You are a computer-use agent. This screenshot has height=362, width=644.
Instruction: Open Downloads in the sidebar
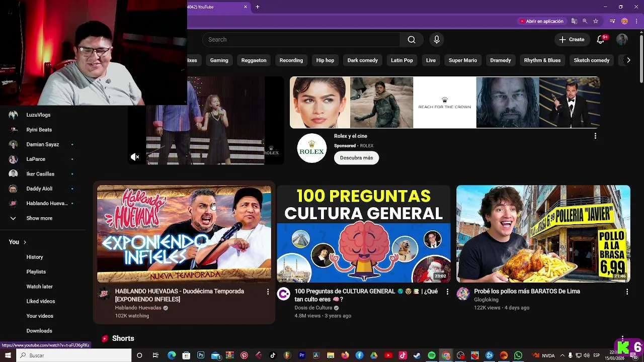pos(39,331)
